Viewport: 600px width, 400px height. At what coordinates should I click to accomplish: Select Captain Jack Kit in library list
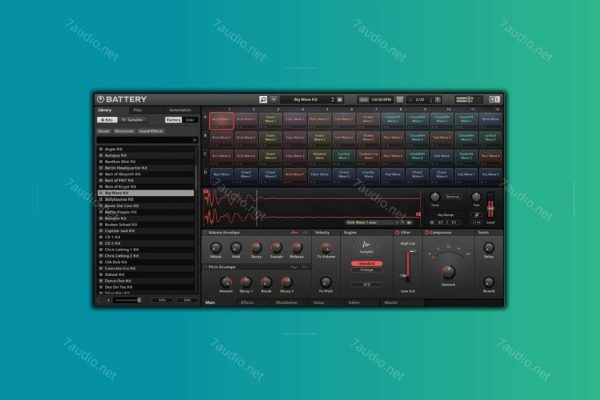tap(146, 231)
